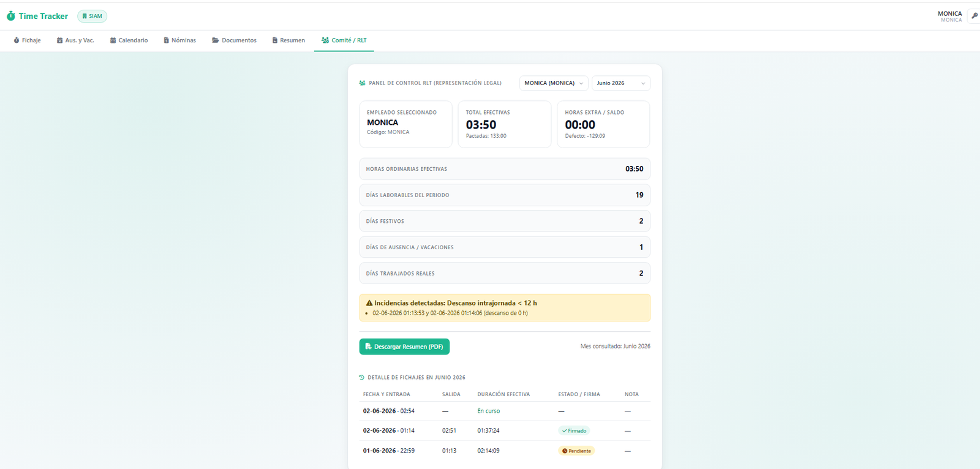Click the Estado / Firma column header

click(579, 394)
